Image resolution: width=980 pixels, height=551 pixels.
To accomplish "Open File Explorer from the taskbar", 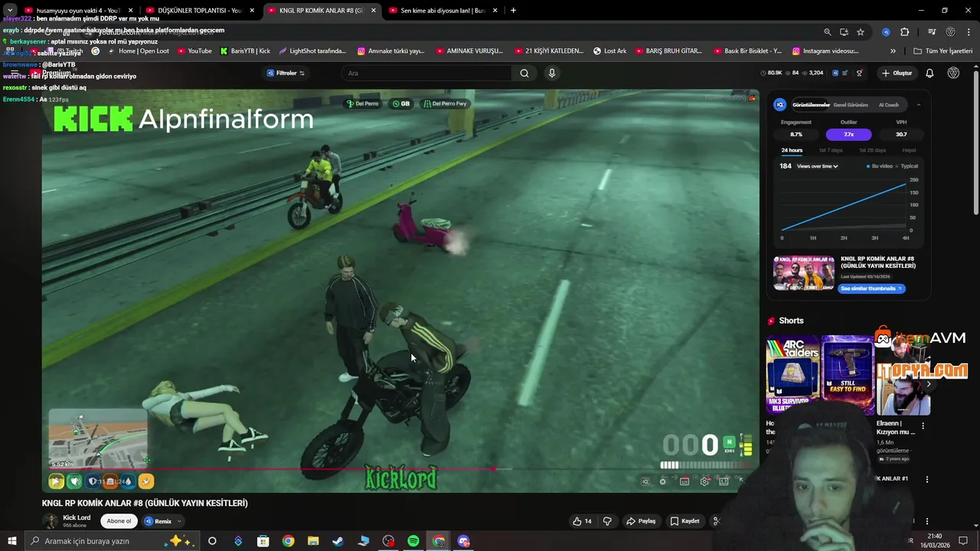I will pyautogui.click(x=313, y=541).
